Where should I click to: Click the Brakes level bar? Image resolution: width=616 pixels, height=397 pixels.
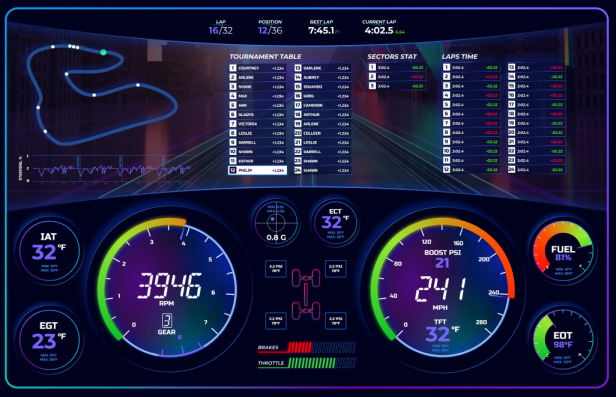coord(307,347)
